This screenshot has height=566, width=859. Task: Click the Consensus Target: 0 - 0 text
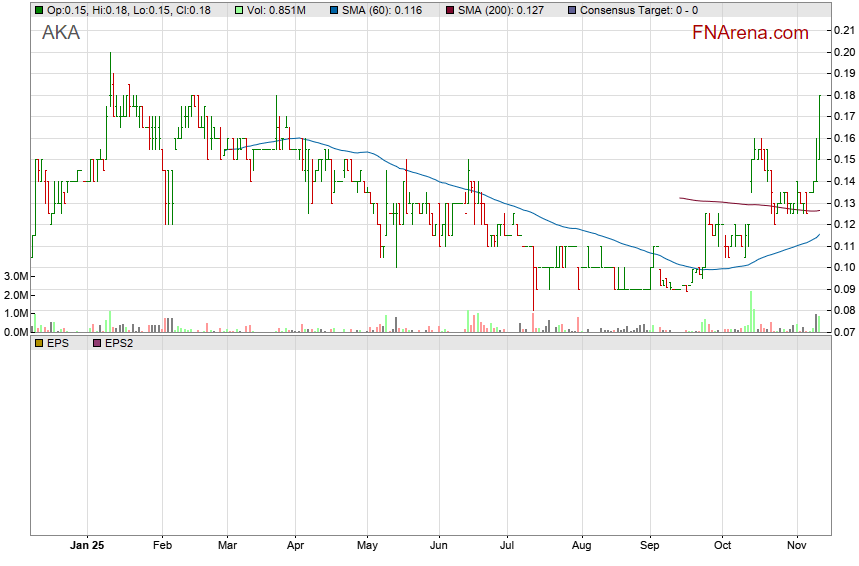637,10
